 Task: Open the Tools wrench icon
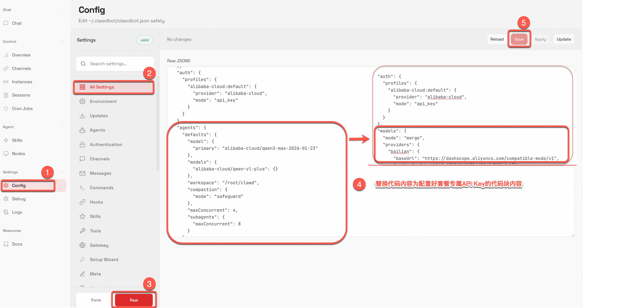click(x=82, y=231)
